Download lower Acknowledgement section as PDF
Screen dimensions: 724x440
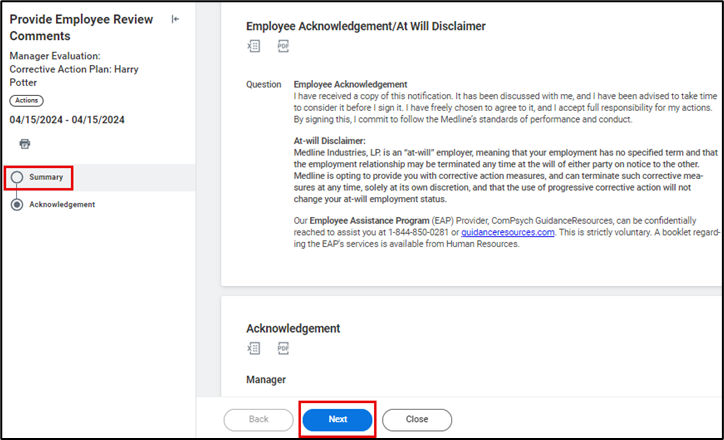[x=283, y=348]
